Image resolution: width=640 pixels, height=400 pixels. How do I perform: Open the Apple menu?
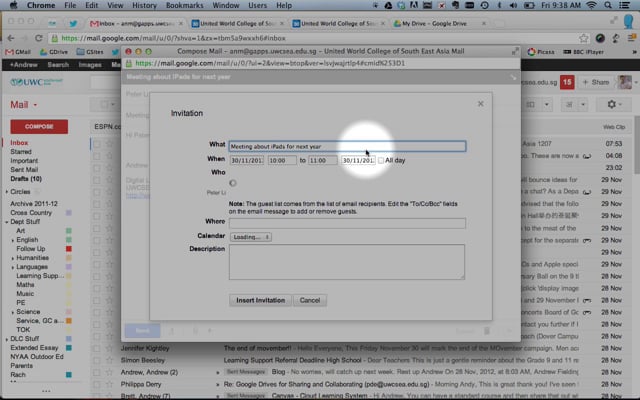pos(13,5)
